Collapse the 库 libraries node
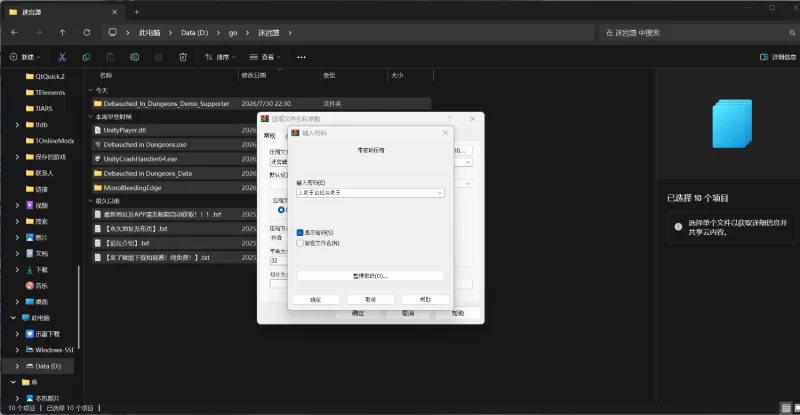 click(13, 382)
